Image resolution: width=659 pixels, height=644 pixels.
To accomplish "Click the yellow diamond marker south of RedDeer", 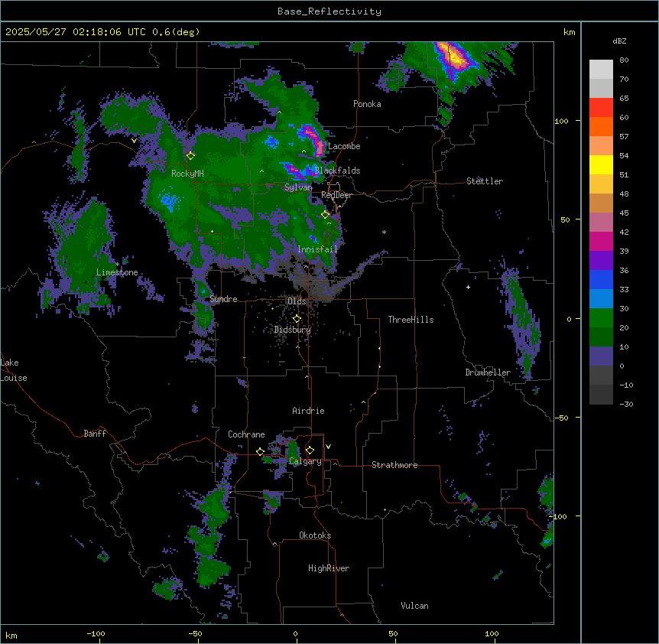I will click(x=325, y=214).
